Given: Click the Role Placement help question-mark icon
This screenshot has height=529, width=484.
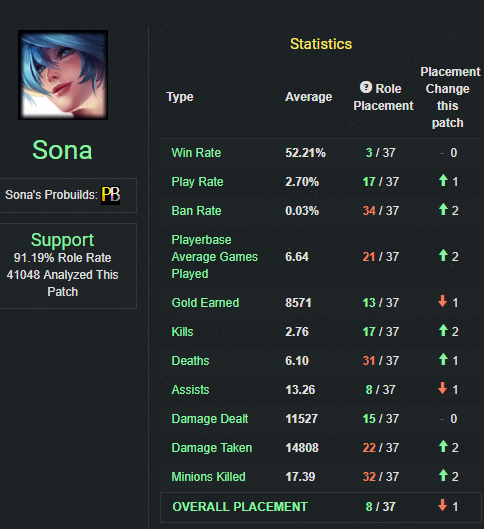Looking at the screenshot, I should [x=366, y=87].
